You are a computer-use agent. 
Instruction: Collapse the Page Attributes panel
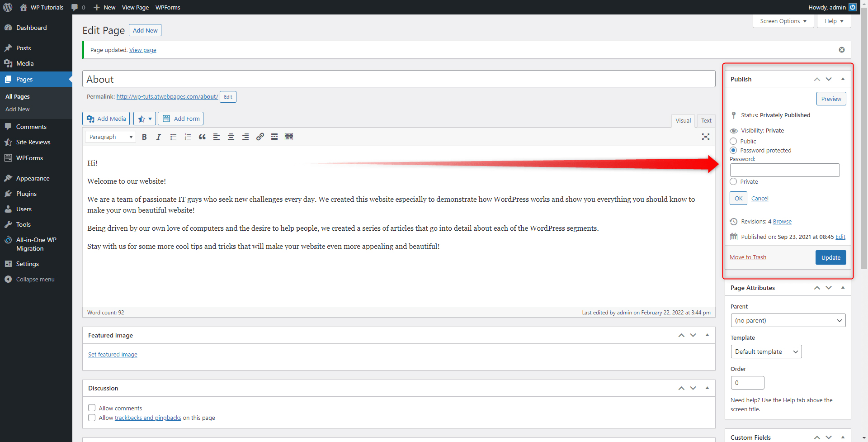click(x=843, y=287)
